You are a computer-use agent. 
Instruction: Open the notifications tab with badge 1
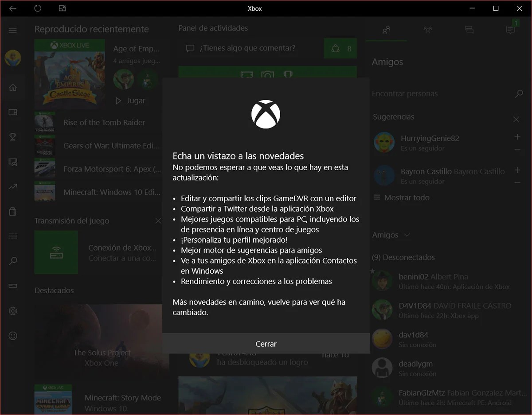click(x=510, y=30)
